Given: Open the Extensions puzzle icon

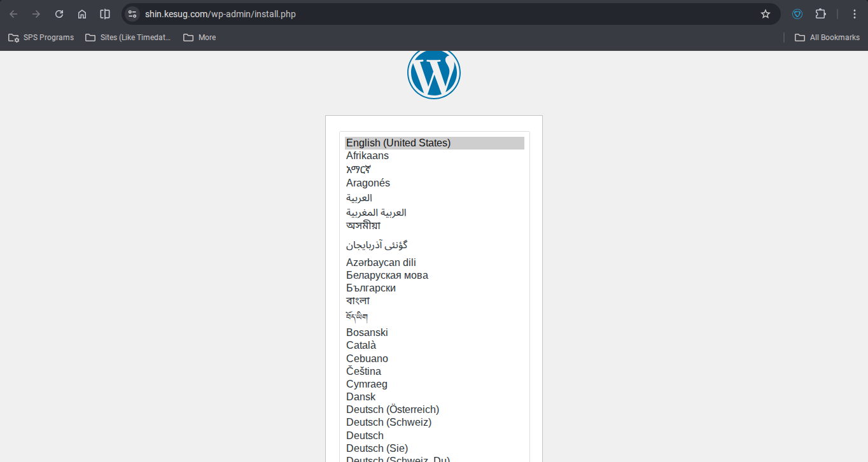Looking at the screenshot, I should point(820,14).
